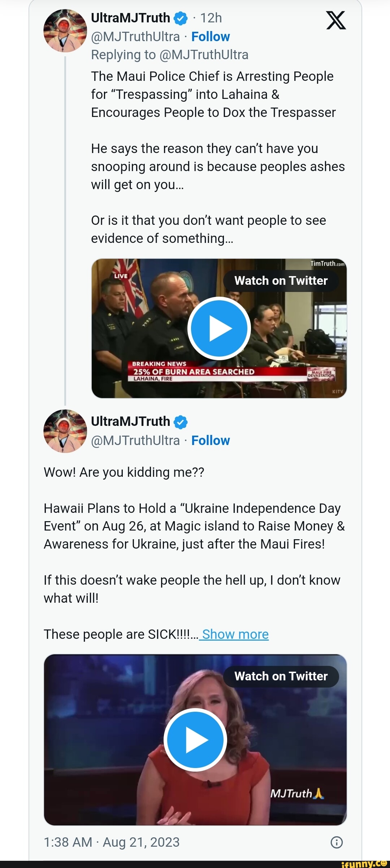
Task: Play the Maui police chief video
Action: click(x=219, y=328)
